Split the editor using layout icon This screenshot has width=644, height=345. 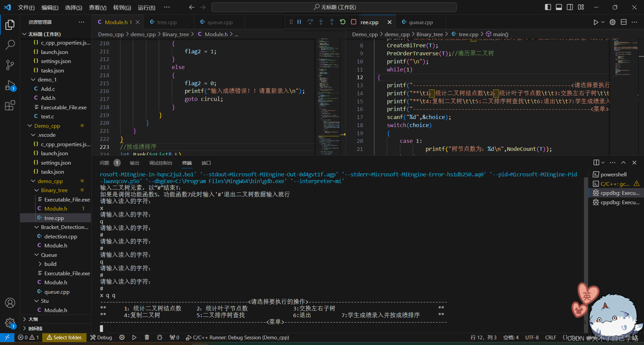[x=624, y=22]
